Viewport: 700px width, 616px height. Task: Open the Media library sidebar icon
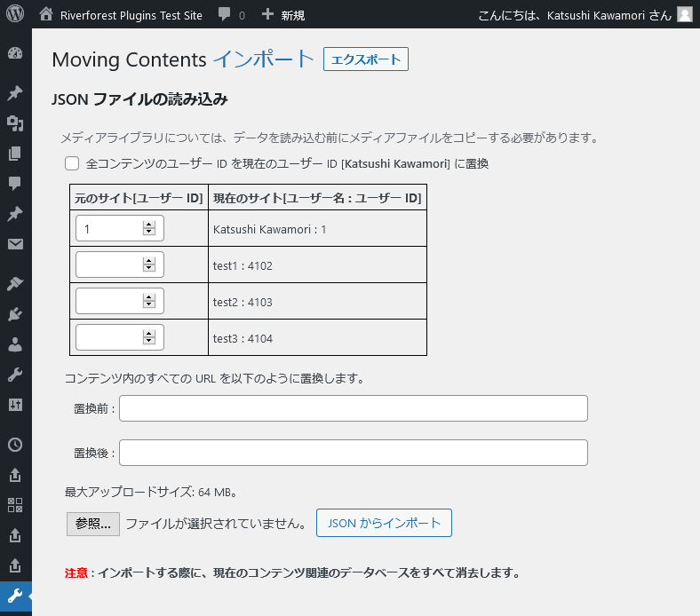[15, 123]
